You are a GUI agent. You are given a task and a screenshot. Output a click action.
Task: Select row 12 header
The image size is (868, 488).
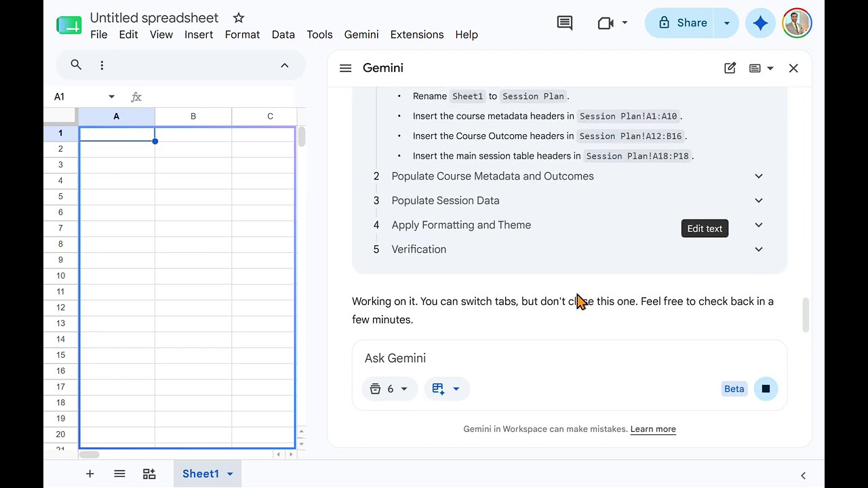coord(61,308)
